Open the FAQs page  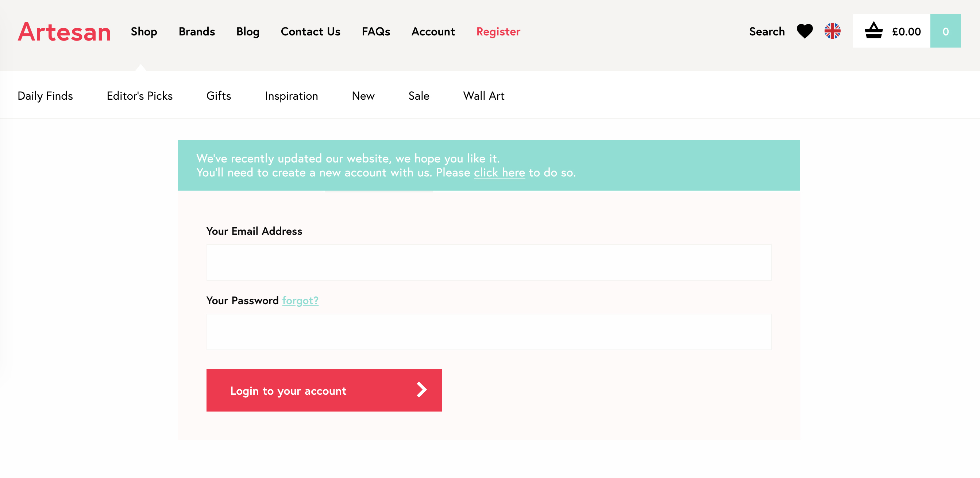coord(376,31)
